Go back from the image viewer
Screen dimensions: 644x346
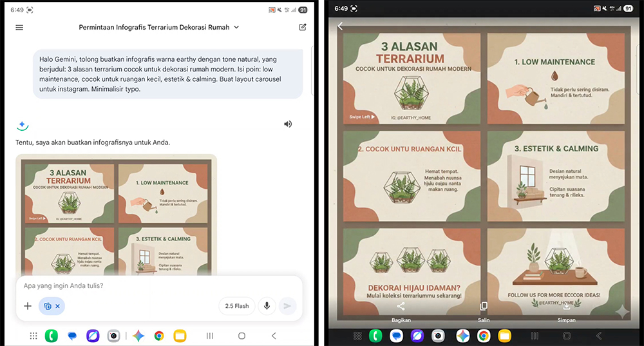[341, 26]
